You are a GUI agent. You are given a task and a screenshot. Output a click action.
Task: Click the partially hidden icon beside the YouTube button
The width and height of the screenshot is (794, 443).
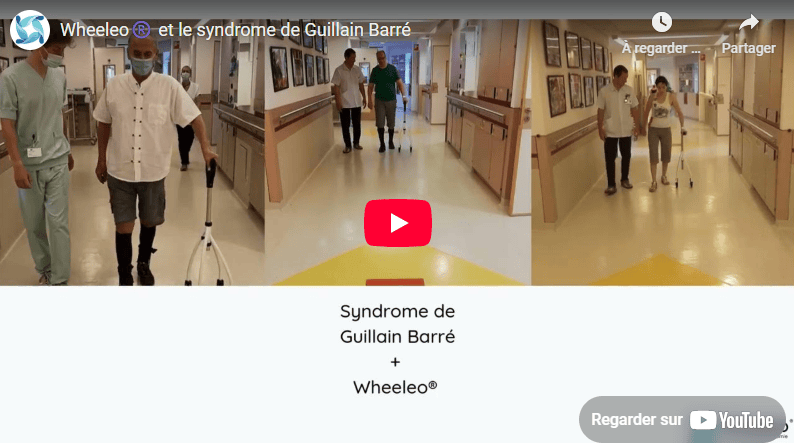[x=789, y=428]
